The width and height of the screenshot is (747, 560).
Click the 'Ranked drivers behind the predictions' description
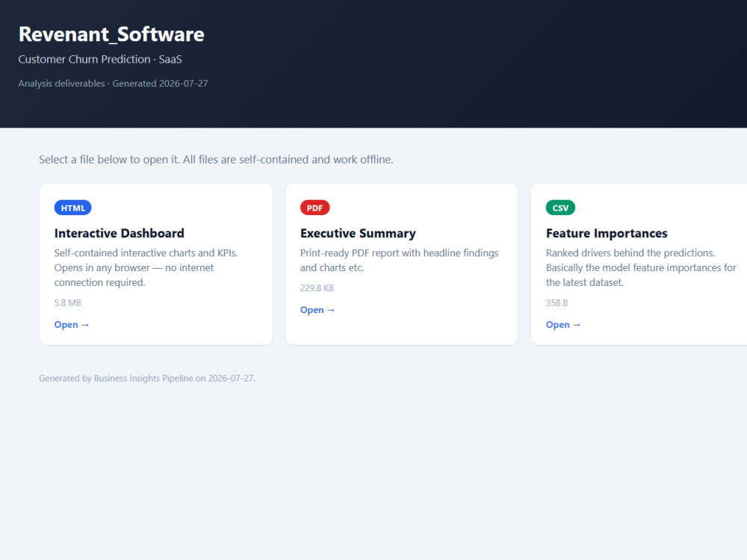tap(641, 267)
